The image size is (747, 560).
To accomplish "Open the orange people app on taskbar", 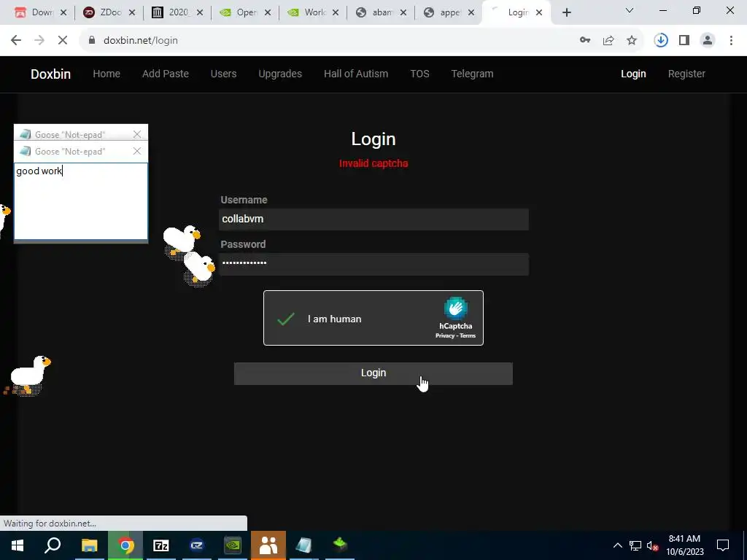I will [x=268, y=545].
